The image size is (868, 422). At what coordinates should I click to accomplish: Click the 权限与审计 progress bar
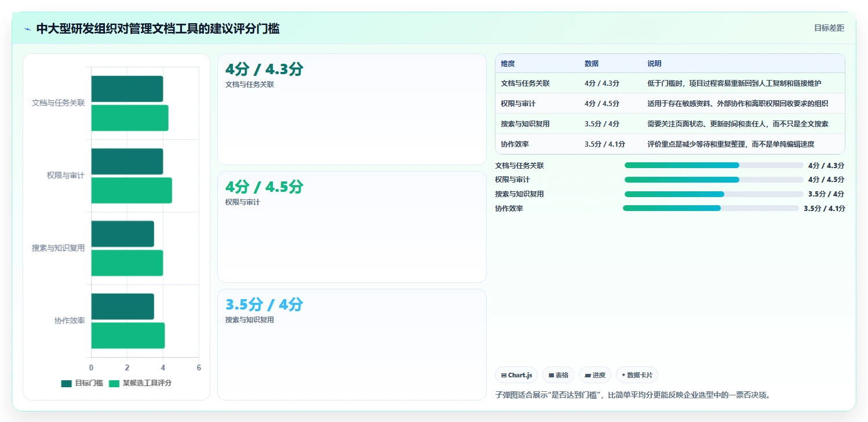(714, 180)
